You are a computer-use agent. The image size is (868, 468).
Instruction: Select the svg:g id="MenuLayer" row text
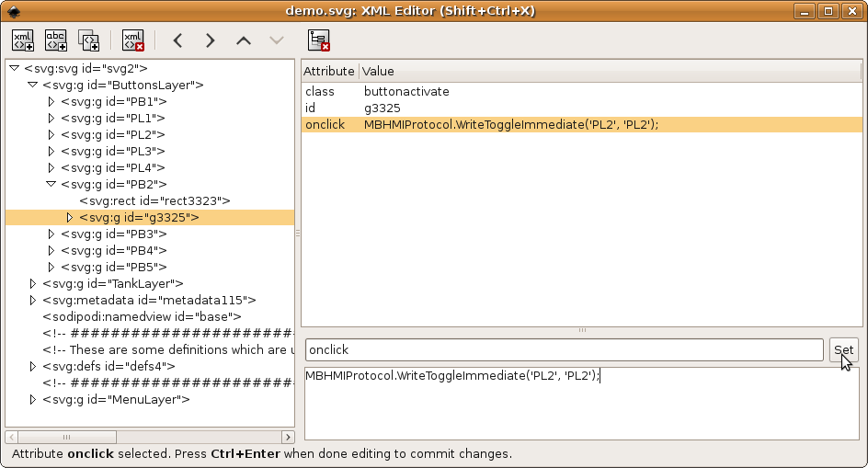coord(116,399)
